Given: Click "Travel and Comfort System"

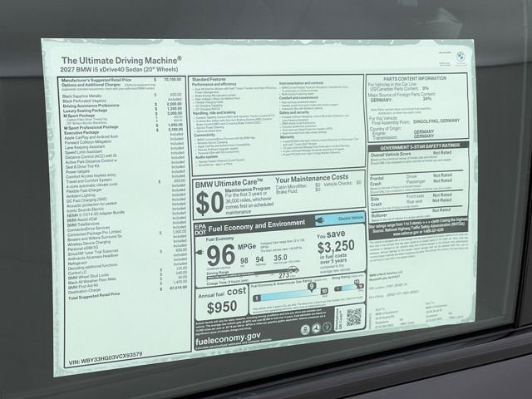Looking at the screenshot, I should pos(89,181).
